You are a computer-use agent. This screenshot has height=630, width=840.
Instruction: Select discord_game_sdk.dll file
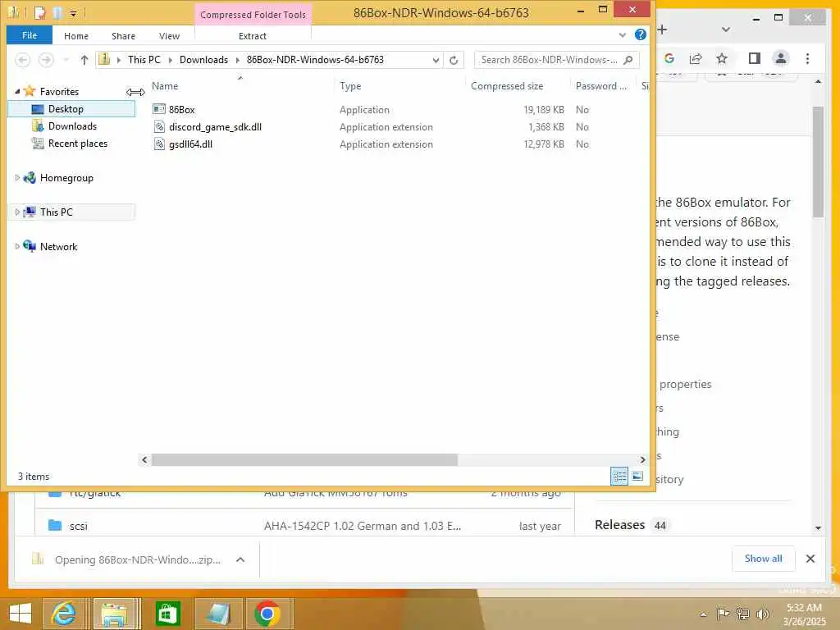[x=215, y=127]
